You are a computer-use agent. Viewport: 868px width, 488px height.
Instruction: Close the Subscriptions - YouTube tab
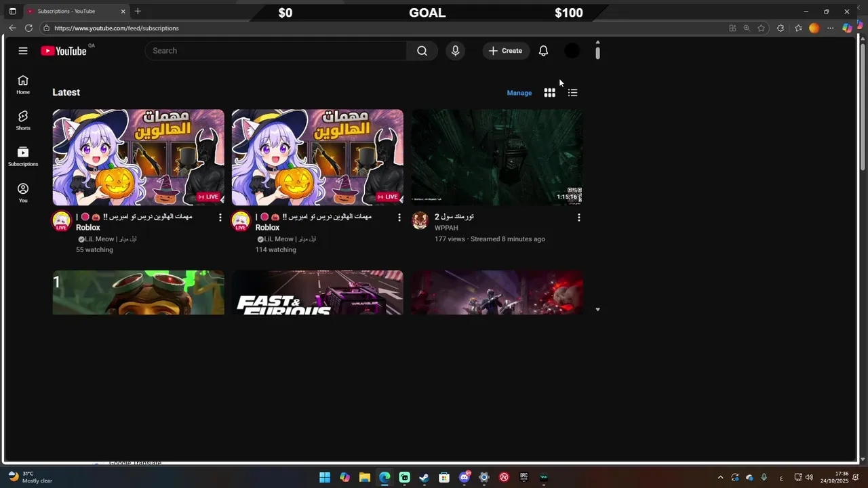click(123, 12)
